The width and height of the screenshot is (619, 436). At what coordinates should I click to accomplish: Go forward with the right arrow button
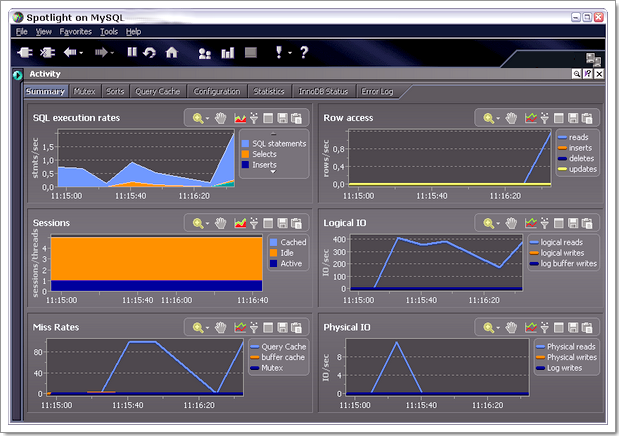click(101, 53)
